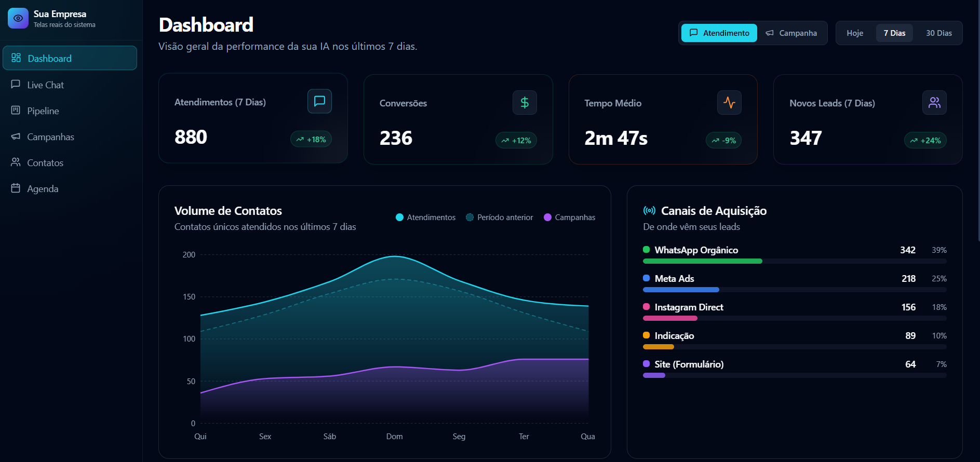Viewport: 980px width, 462px height.
Task: Click the peak of Atendimentos line at Dom
Action: 395,256
